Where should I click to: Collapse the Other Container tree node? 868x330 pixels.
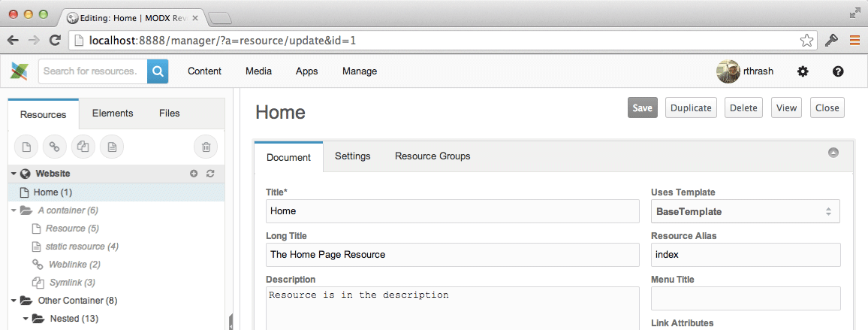[x=14, y=301]
